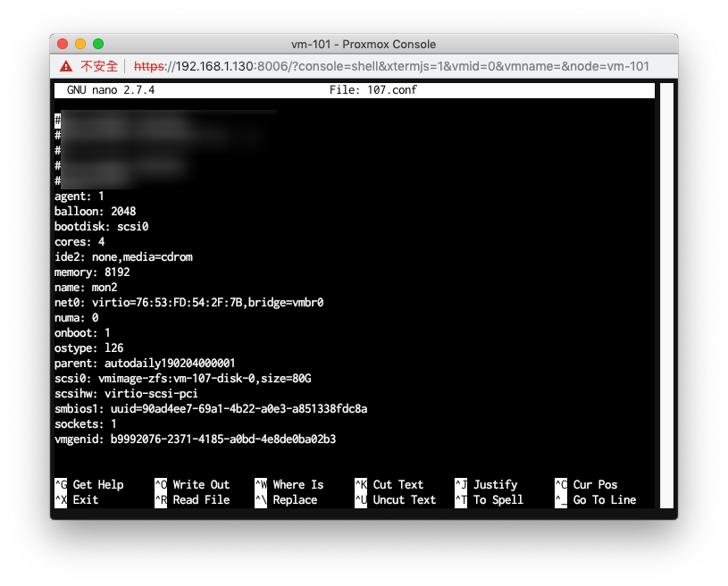The height and width of the screenshot is (586, 728).
Task: Click the 'Exit' nano shortcut
Action: pos(77,500)
